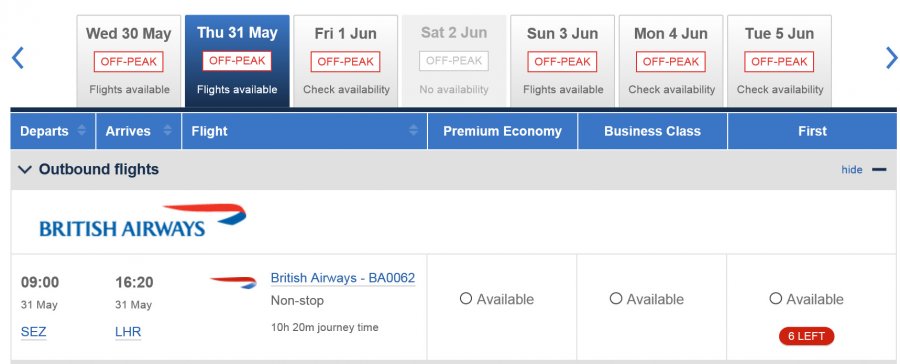Click the small BA ribbon icon beside BA0062
Image resolution: width=900 pixels, height=364 pixels.
(x=234, y=282)
